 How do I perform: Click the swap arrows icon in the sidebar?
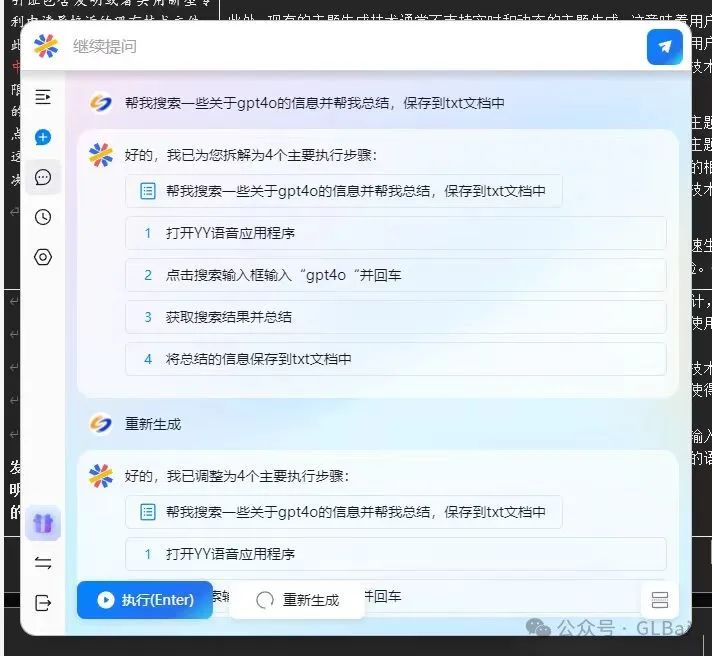point(43,563)
